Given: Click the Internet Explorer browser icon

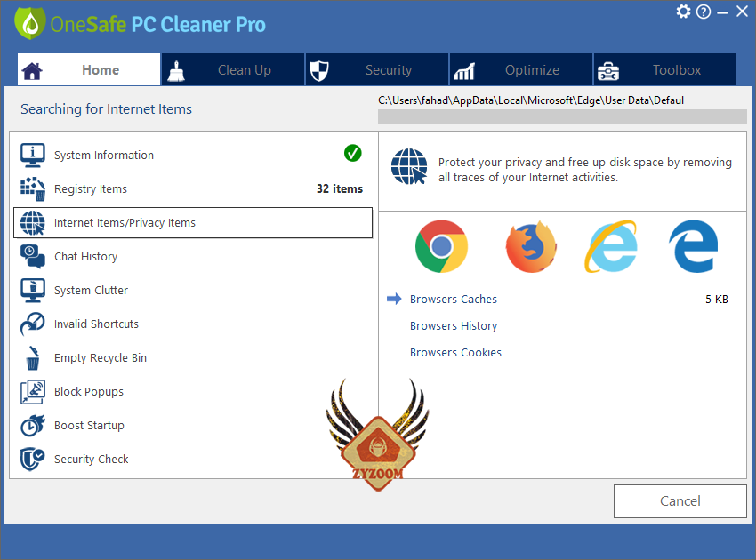Looking at the screenshot, I should click(611, 246).
